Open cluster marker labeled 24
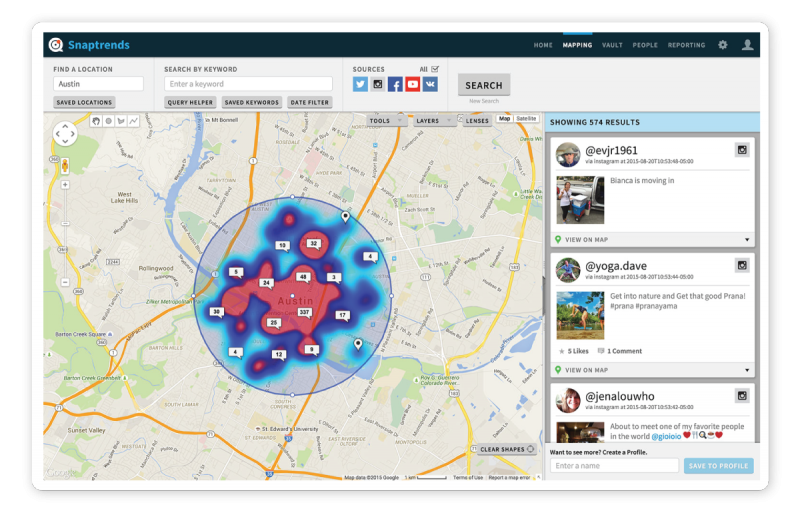Image resolution: width=800 pixels, height=529 pixels. [266, 283]
